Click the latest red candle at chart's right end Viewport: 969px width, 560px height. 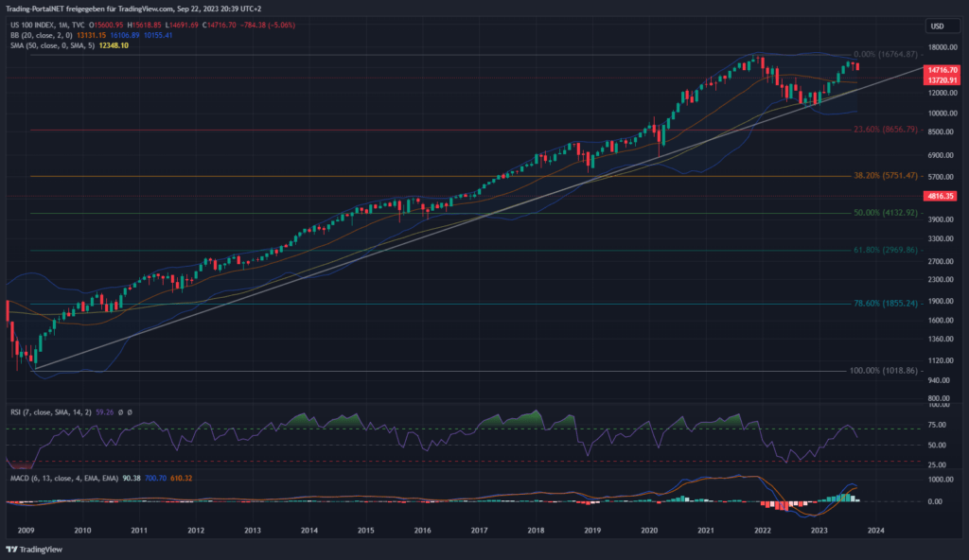[857, 67]
